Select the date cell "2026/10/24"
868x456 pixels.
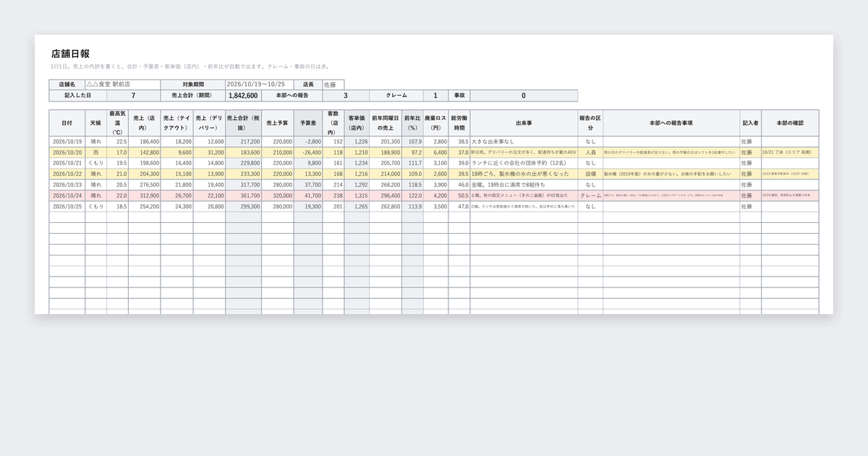point(67,196)
